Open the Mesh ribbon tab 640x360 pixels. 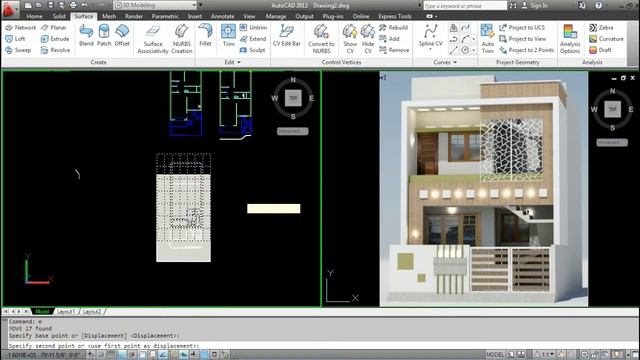109,16
